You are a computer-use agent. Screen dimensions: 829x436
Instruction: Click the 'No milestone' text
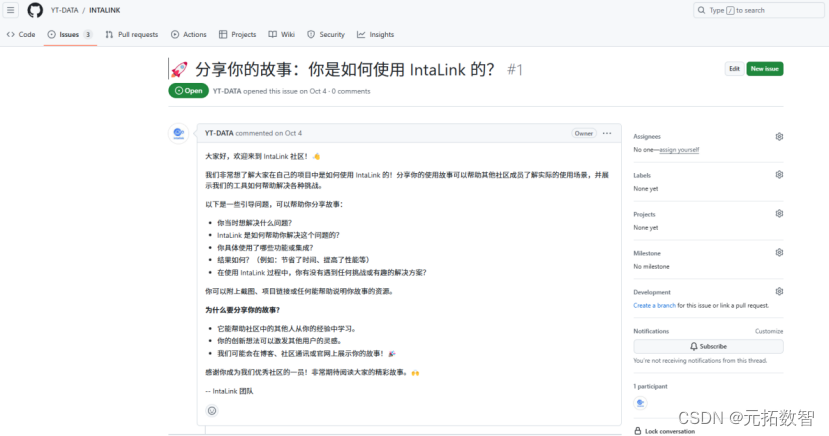click(x=651, y=266)
